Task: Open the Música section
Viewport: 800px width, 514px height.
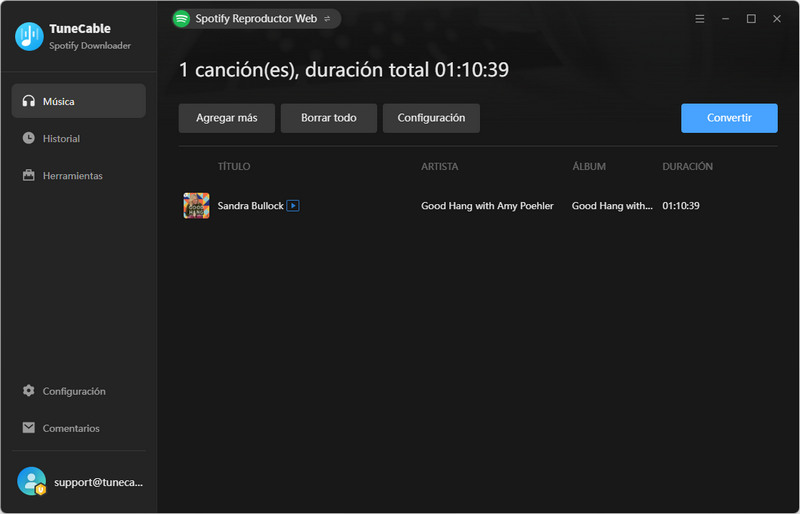Action: (x=79, y=101)
